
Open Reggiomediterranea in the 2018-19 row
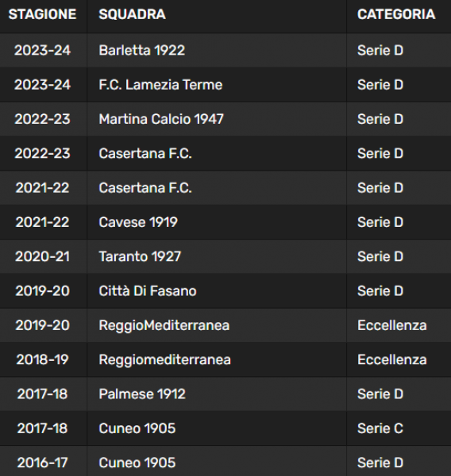[x=164, y=359]
